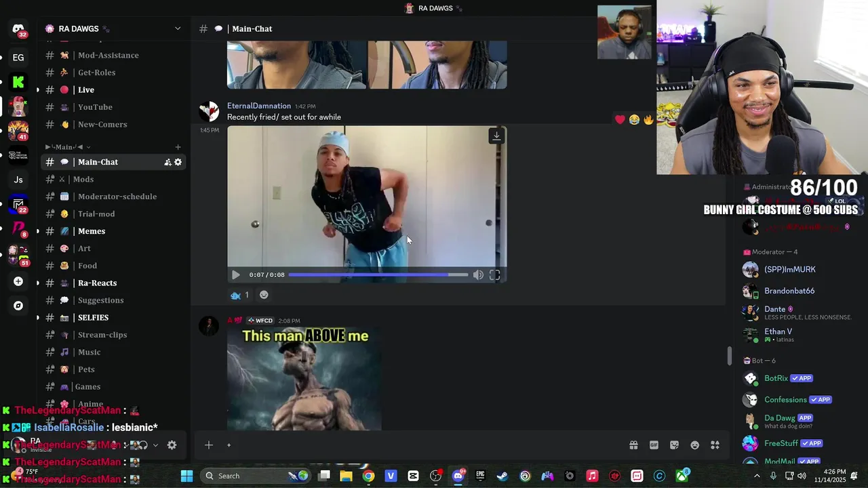Open Pets channel

113,369
